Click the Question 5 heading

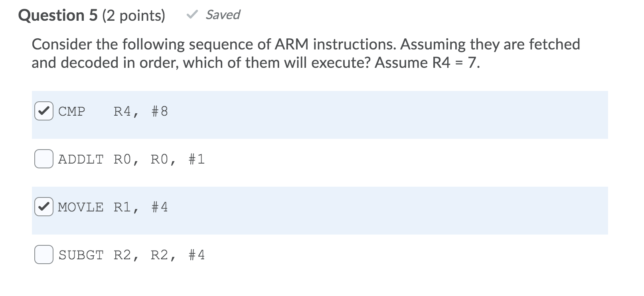(x=58, y=16)
